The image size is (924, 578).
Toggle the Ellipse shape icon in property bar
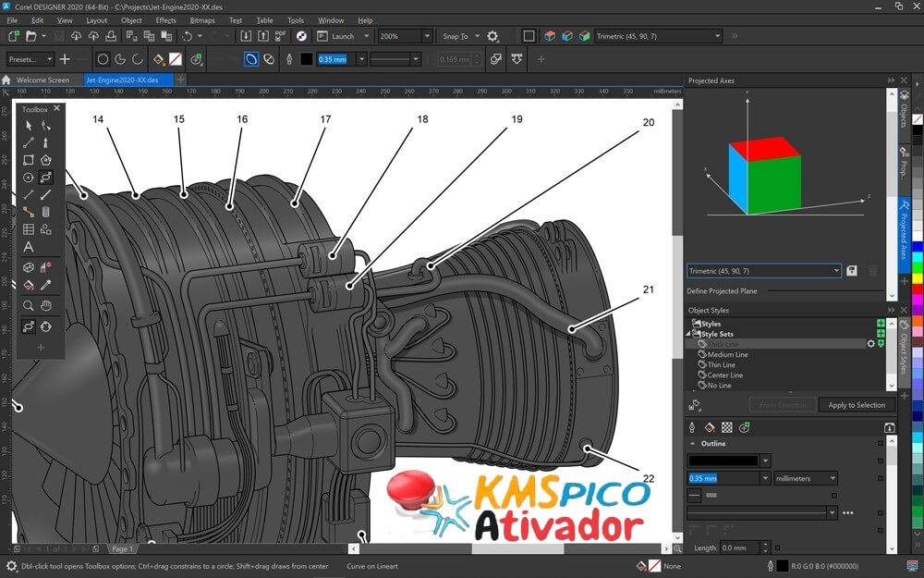tap(103, 59)
